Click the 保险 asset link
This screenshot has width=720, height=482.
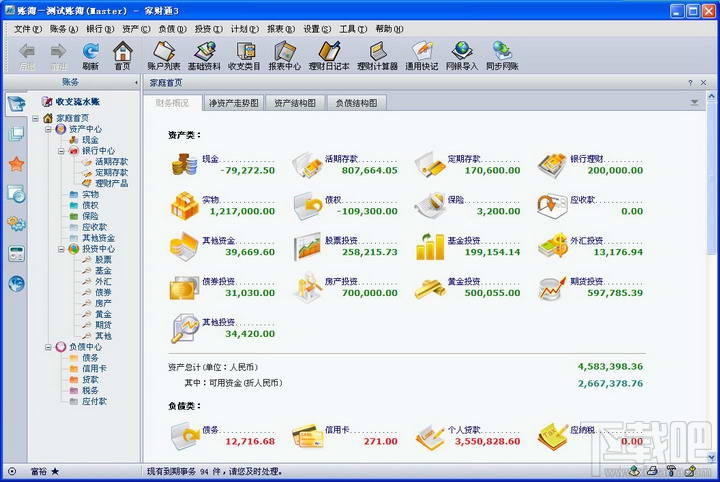tap(456, 200)
